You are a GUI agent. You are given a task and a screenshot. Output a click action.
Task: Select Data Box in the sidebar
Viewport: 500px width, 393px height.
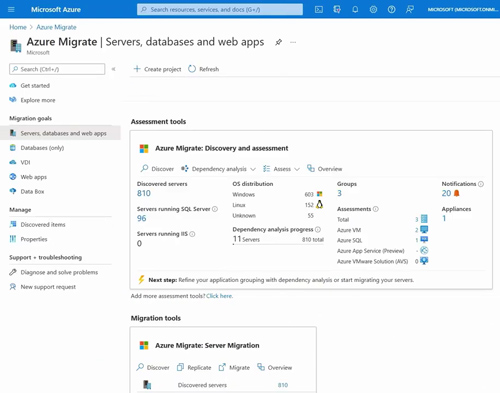point(32,191)
